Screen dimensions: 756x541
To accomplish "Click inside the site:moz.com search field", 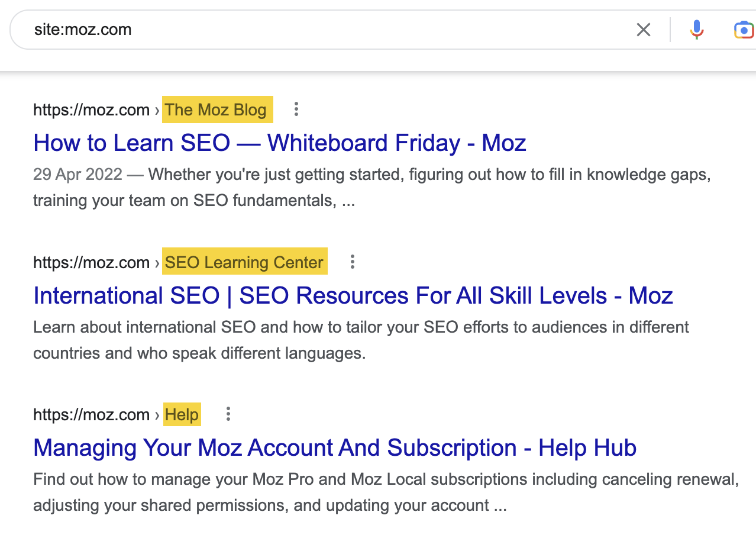I will pos(237,29).
